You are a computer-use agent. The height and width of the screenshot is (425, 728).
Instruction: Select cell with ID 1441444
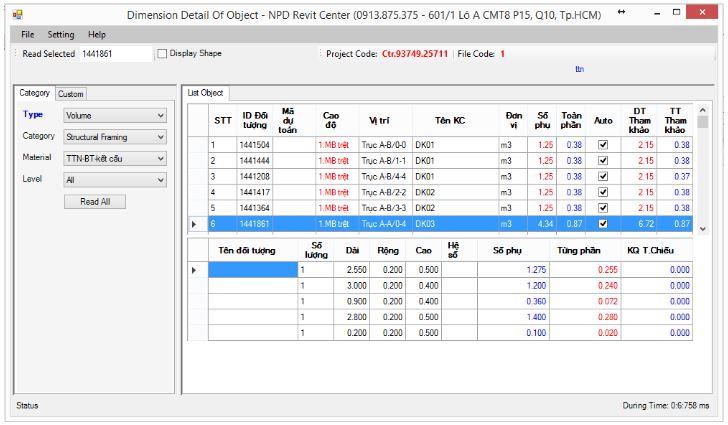pyautogui.click(x=255, y=161)
